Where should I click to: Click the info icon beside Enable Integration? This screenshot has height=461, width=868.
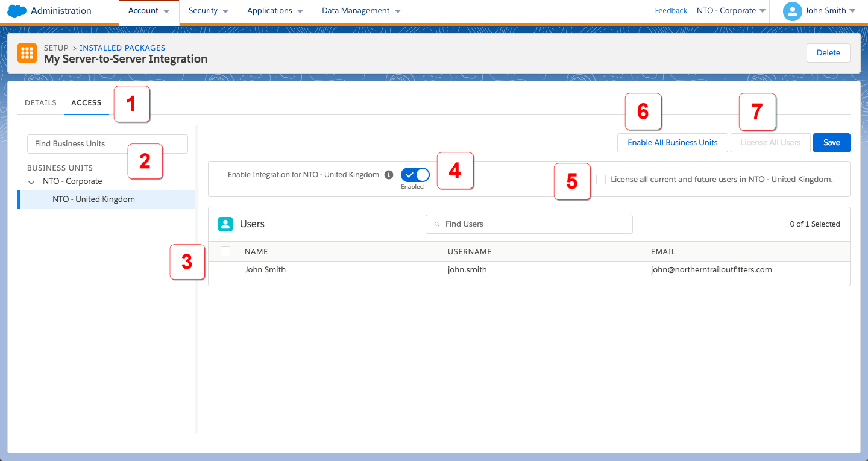(389, 175)
